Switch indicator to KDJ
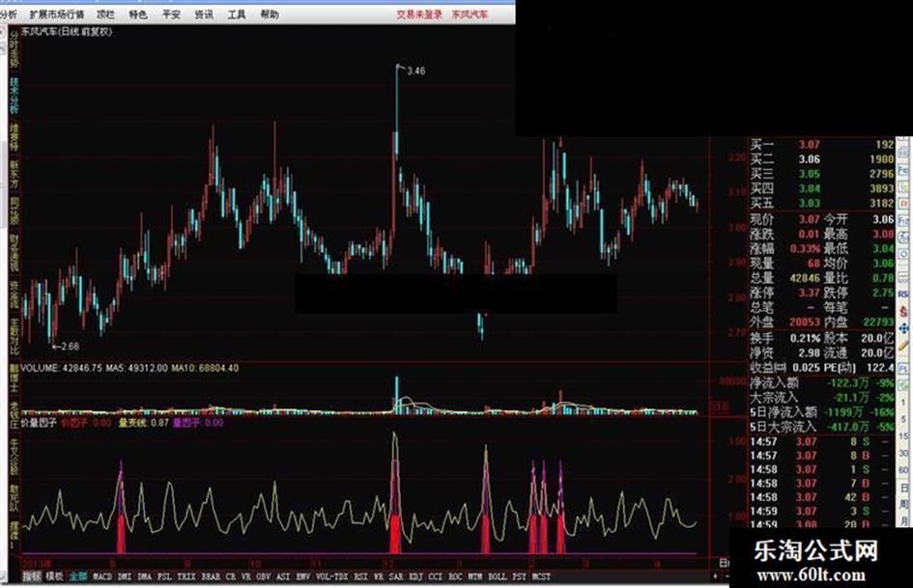The image size is (913, 588). pos(415,576)
